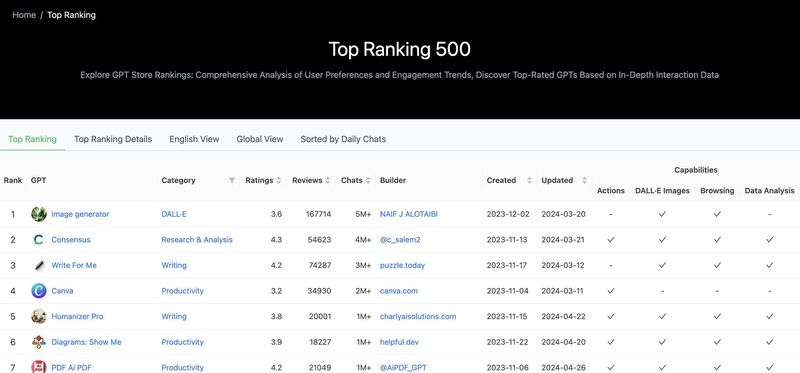Click the Research & Analysis category link
800x373 pixels.
click(x=197, y=240)
